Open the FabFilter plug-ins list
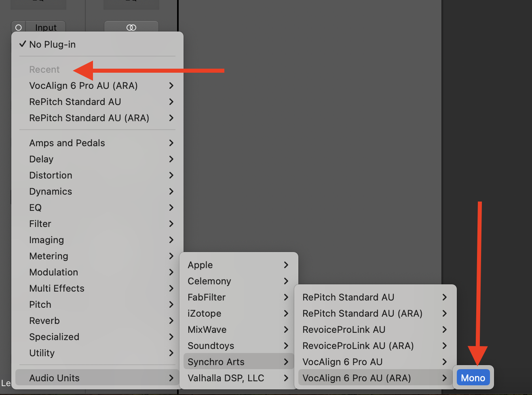The image size is (532, 395). point(207,297)
